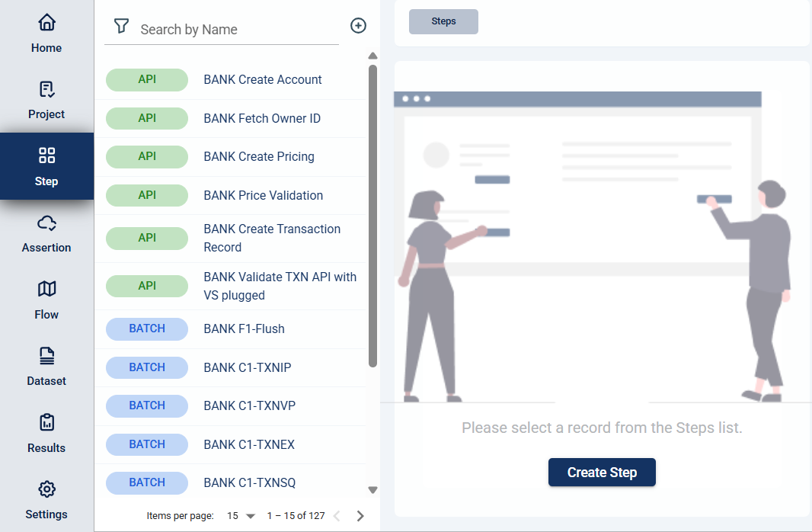This screenshot has height=532, width=812.
Task: Navigate to the Flow map icon
Action: (46, 290)
